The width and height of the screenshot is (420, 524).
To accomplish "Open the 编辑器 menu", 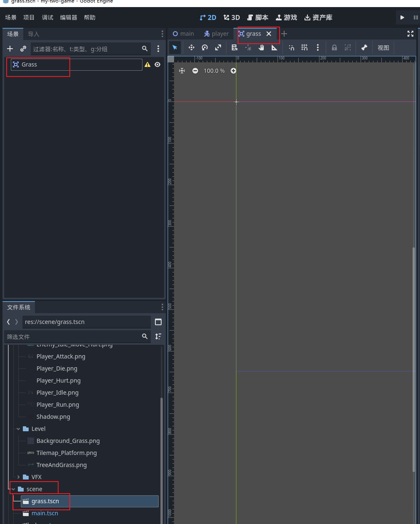I will 69,17.
